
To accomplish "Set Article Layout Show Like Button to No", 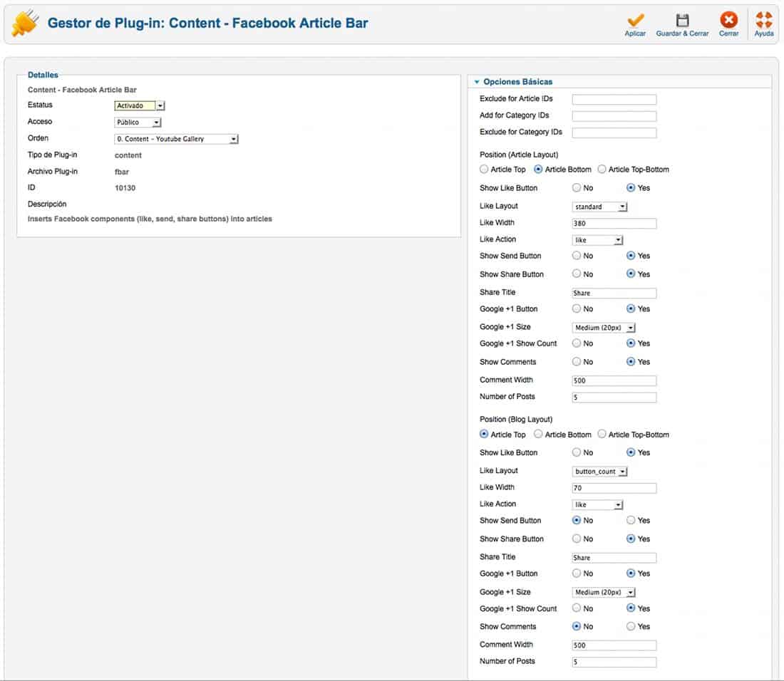I will (x=577, y=188).
